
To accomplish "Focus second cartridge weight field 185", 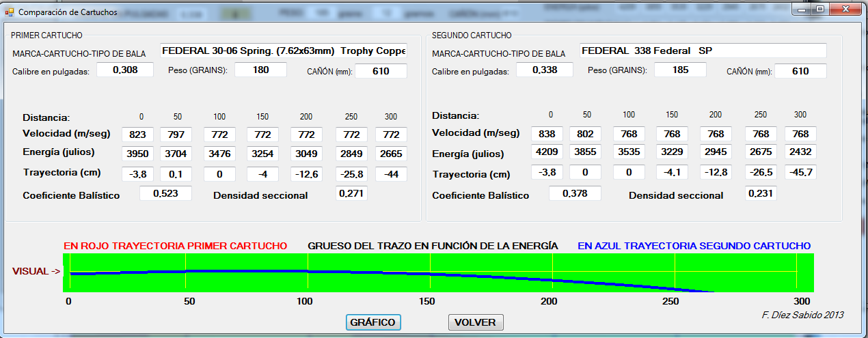I will tap(680, 70).
